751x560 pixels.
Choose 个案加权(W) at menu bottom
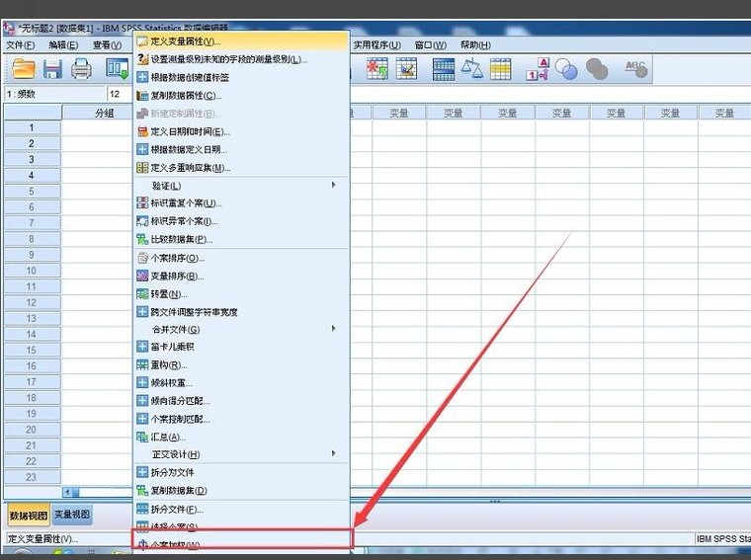tap(241, 544)
